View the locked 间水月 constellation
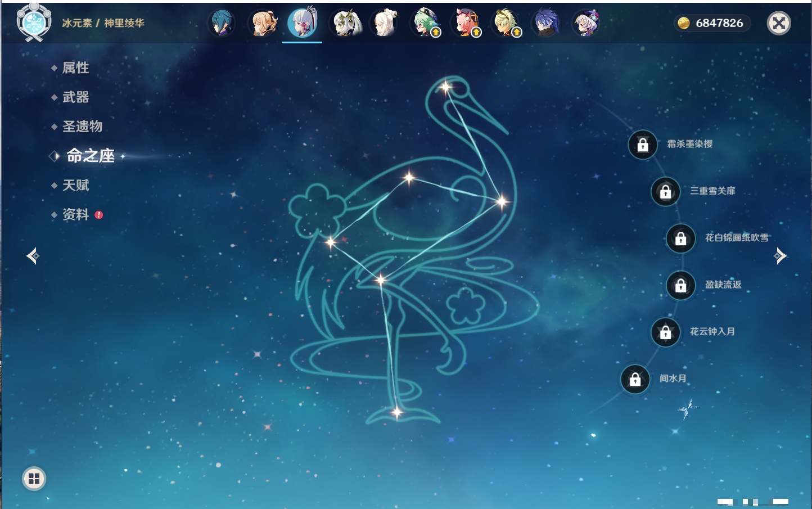 [x=635, y=380]
